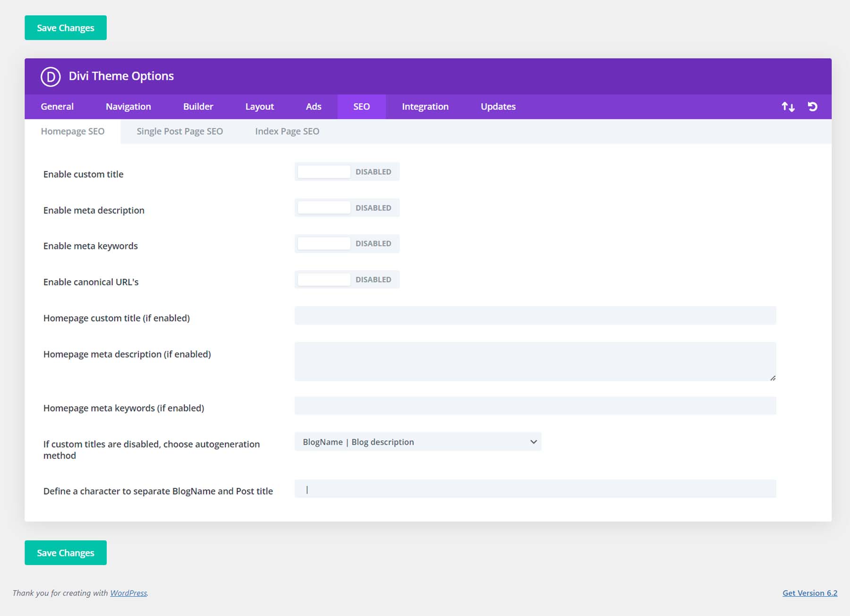Enable the meta keywords toggle
This screenshot has height=616, width=850.
click(x=323, y=243)
